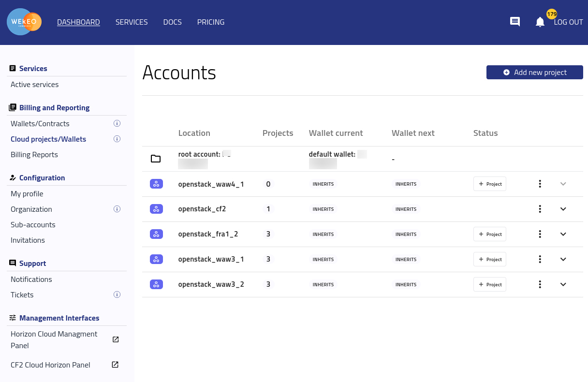Image resolution: width=588 pixels, height=382 pixels.
Task: Click the root account folder icon
Action: coord(156,159)
